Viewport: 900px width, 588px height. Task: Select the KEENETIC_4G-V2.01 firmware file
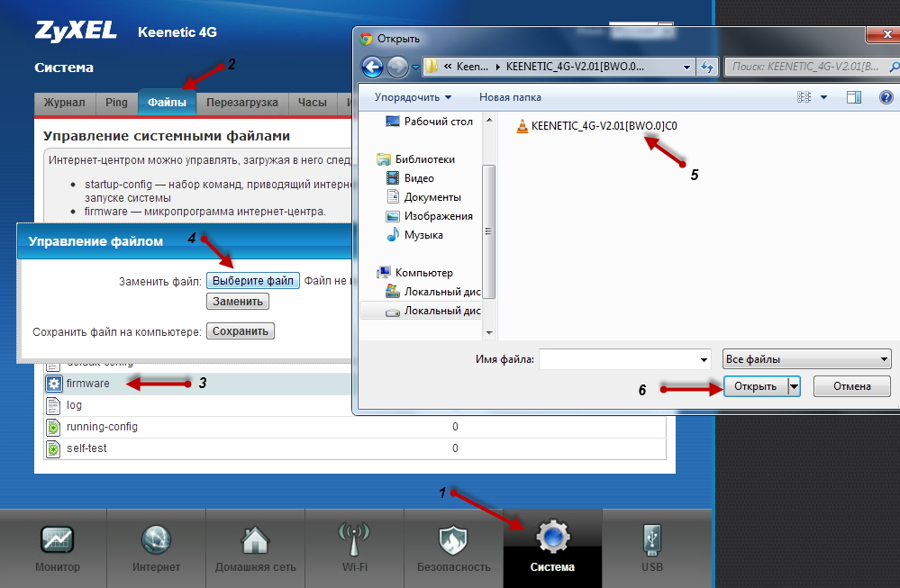(604, 126)
